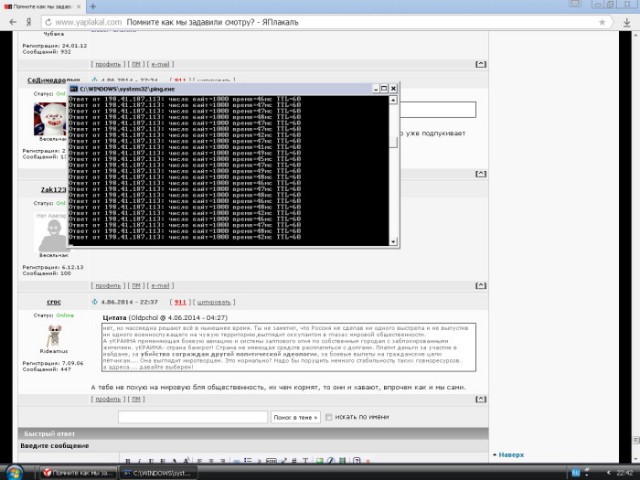Click text 'Регистрация: 7.09.06'
This screenshot has height=480, width=640.
tap(53, 363)
